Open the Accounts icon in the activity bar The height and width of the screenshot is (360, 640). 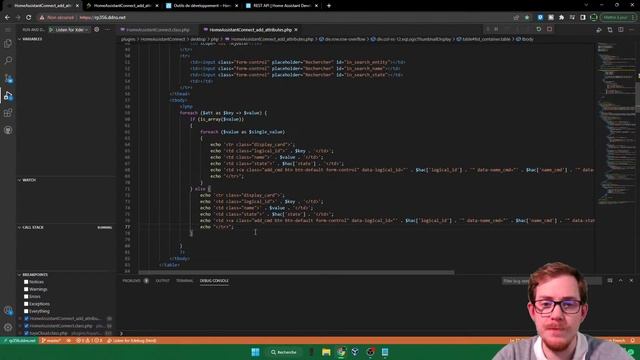click(x=8, y=311)
